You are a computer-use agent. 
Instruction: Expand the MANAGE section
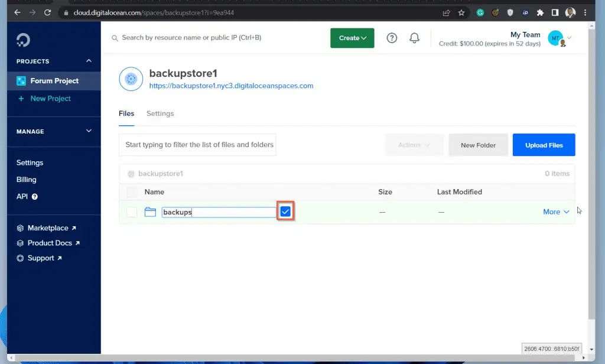pos(89,131)
